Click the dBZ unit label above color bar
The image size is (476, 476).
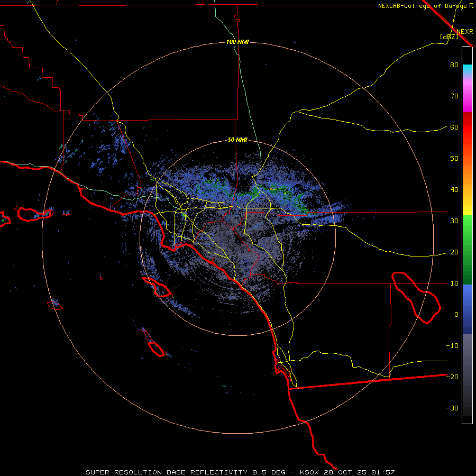[449, 36]
